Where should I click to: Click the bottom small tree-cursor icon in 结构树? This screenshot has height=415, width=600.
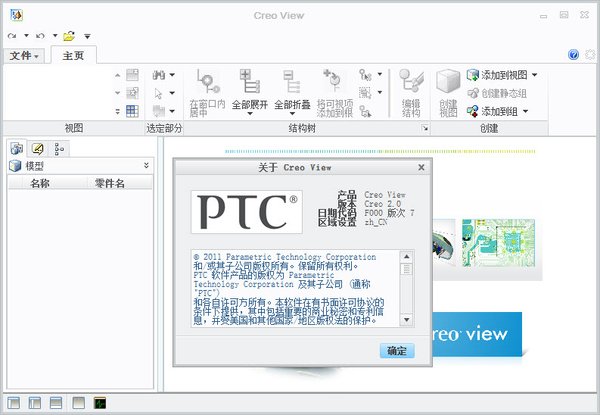pyautogui.click(x=365, y=111)
